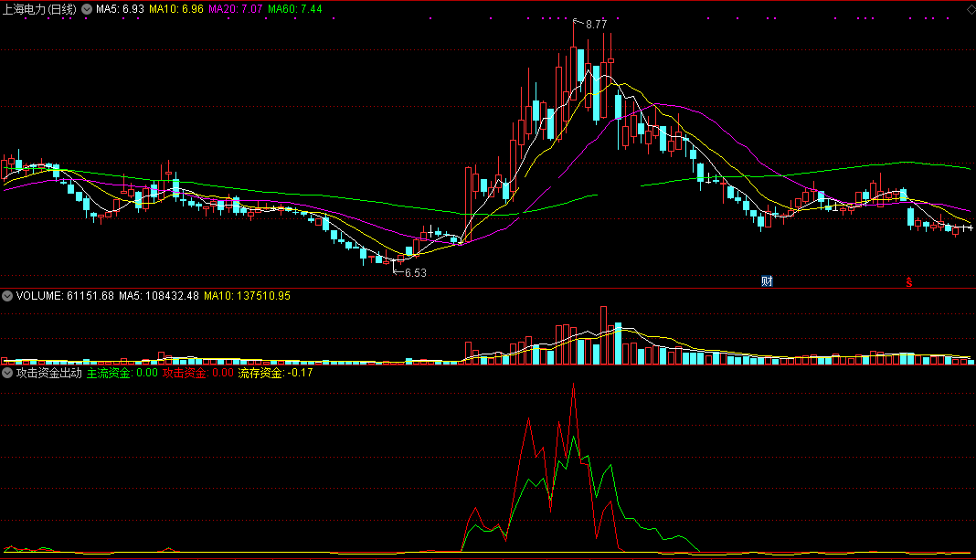Click the 攻击资金出动 indicator name

pos(49,373)
